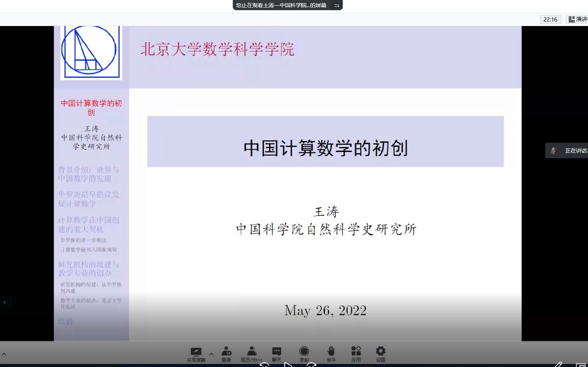This screenshot has width=588, height=367.
Task: Click the main slide title 中国计算数学的初创
Action: [x=325, y=148]
